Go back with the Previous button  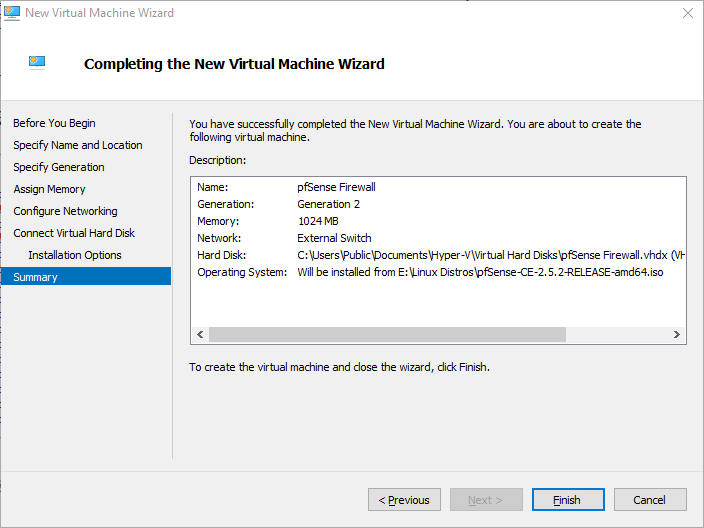point(404,500)
